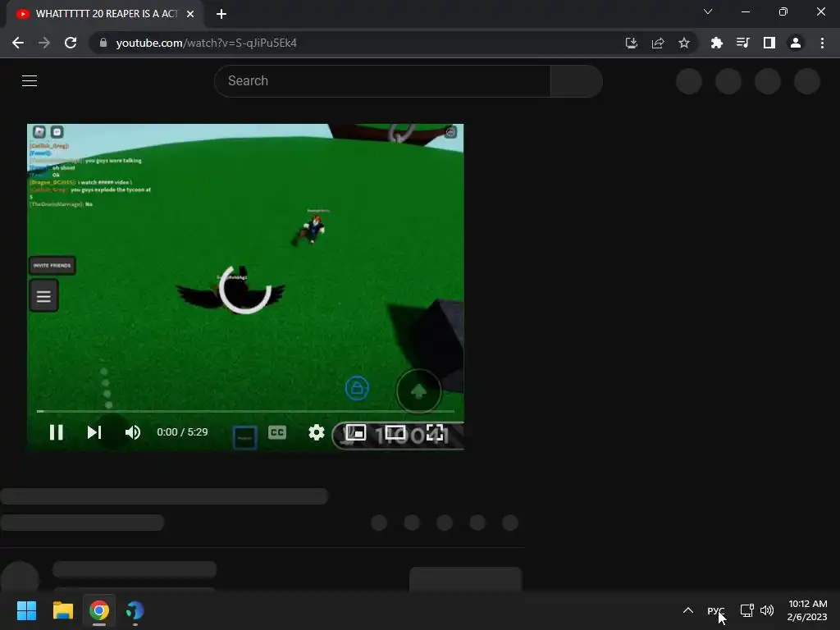Open system volume tray icon
Screen dimensions: 840x630
(x=767, y=610)
